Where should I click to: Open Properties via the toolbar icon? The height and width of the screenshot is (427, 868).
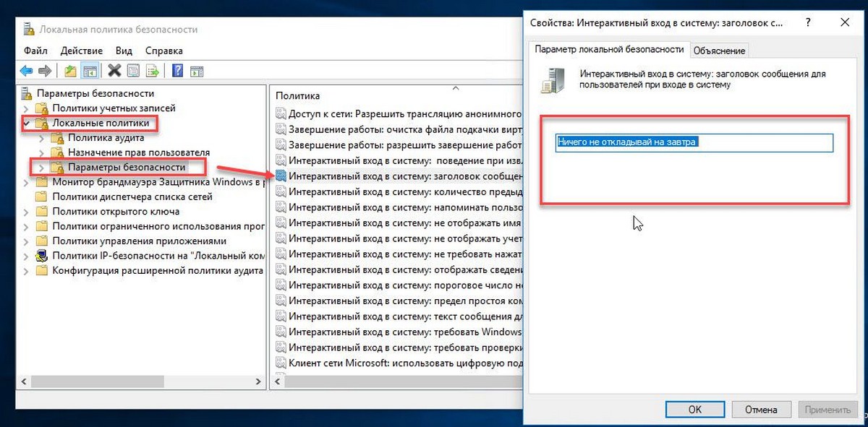point(133,71)
